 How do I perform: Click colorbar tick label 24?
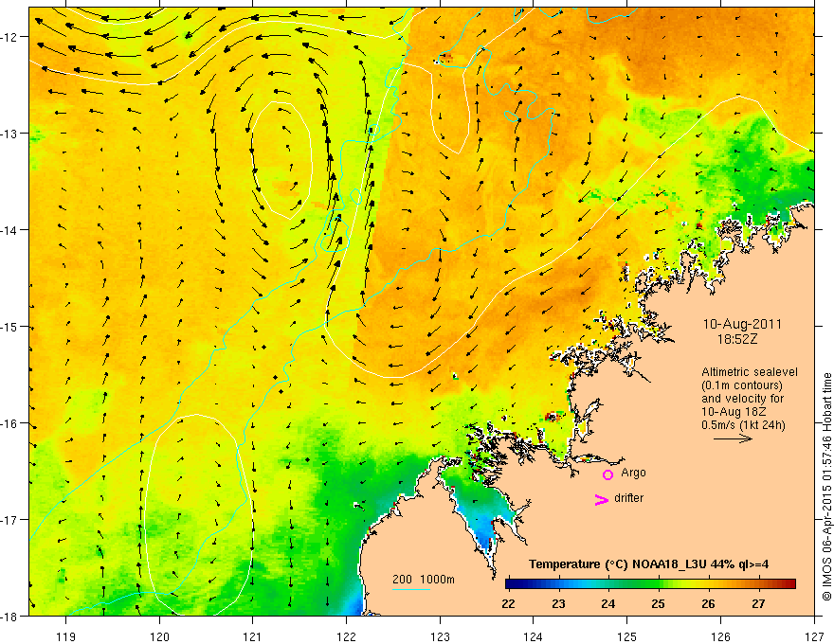click(x=608, y=603)
